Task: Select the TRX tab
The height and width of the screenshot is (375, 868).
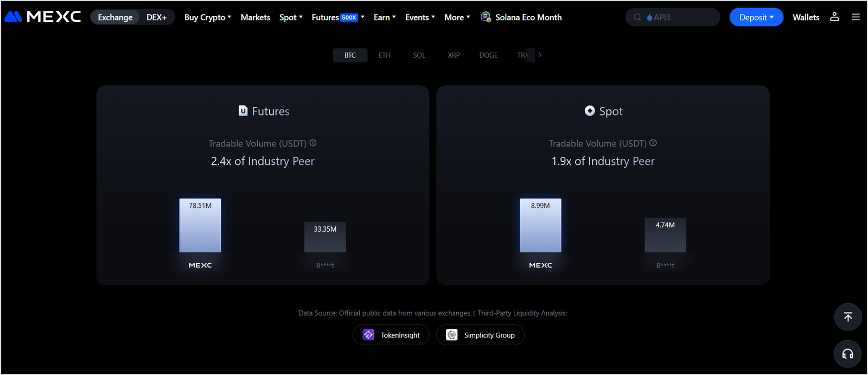Action: tap(522, 55)
